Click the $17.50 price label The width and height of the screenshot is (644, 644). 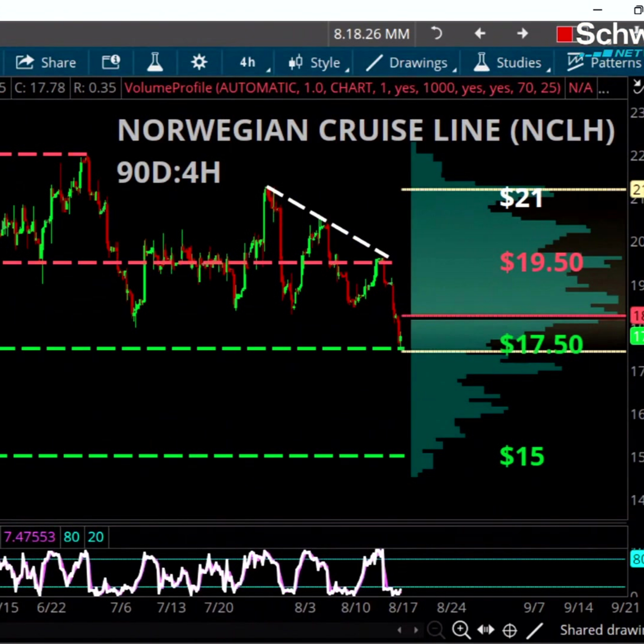pyautogui.click(x=542, y=344)
